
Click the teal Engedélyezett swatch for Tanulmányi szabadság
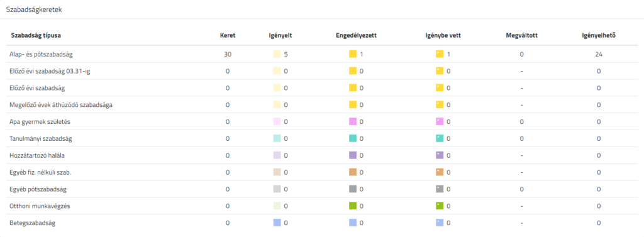coord(352,139)
